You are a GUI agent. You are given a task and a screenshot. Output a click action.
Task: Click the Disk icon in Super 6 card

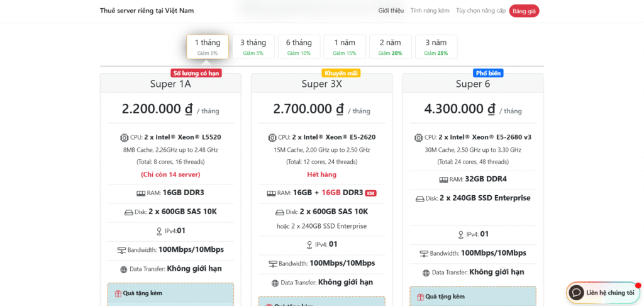(420, 199)
